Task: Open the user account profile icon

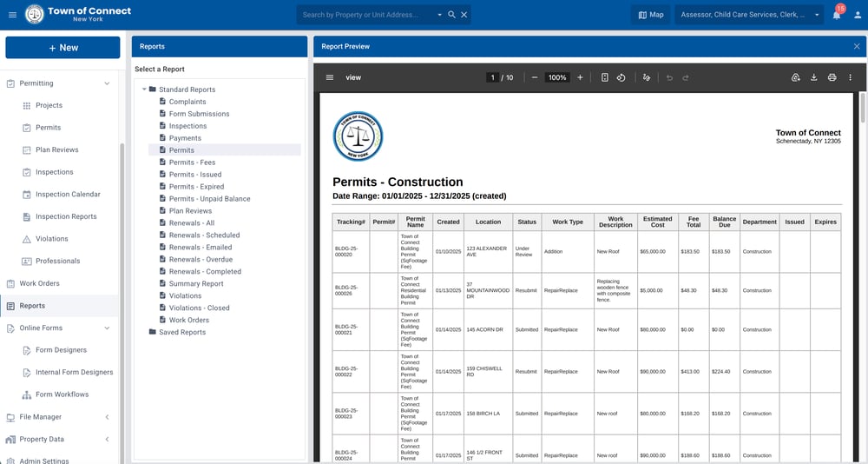Action: [x=858, y=15]
